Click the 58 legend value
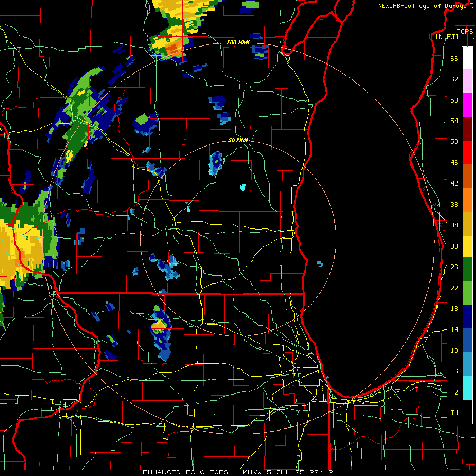 (x=454, y=100)
